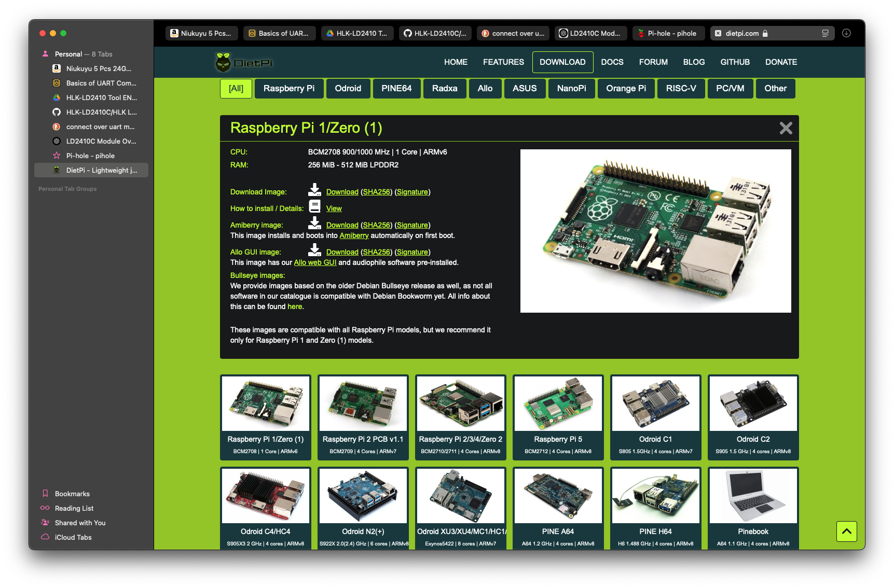Filter devices by RISC-V
This screenshot has width=894, height=588.
[681, 89]
